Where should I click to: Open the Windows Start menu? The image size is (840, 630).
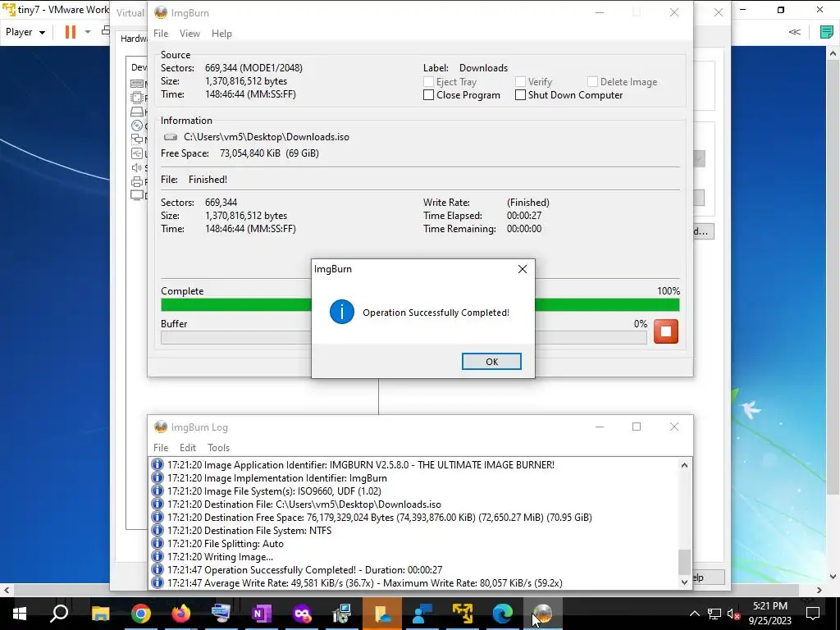[20, 614]
